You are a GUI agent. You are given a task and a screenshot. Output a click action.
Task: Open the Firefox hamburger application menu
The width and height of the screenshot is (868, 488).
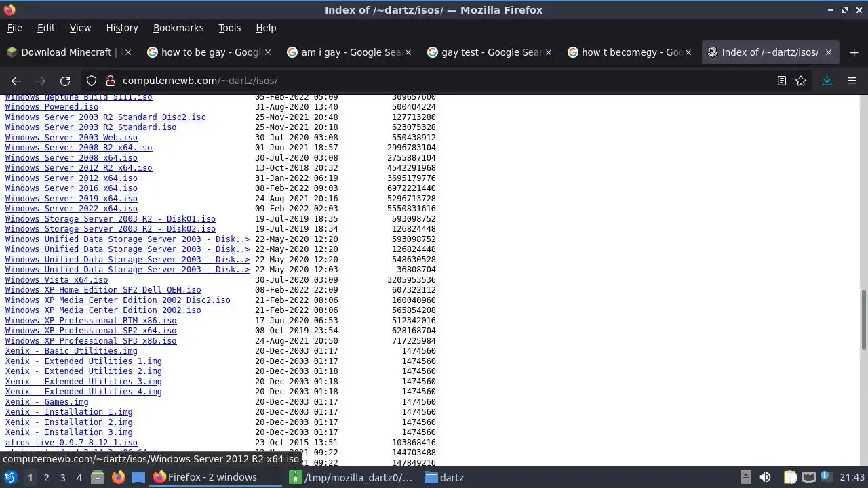(x=852, y=81)
